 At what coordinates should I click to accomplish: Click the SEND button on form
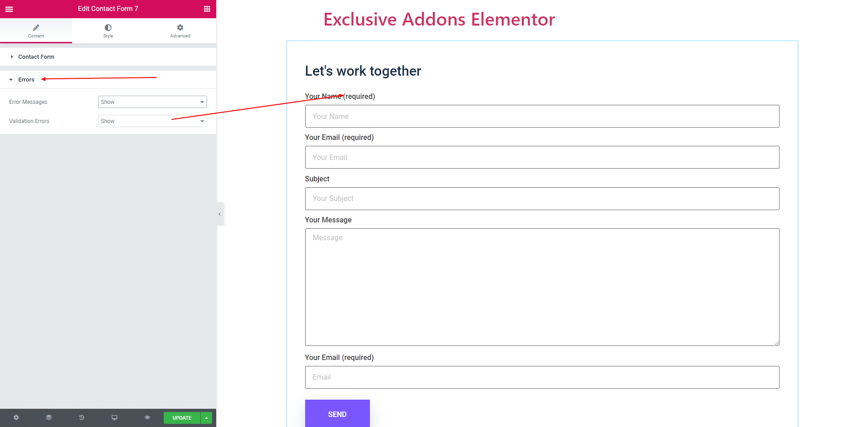click(x=338, y=414)
